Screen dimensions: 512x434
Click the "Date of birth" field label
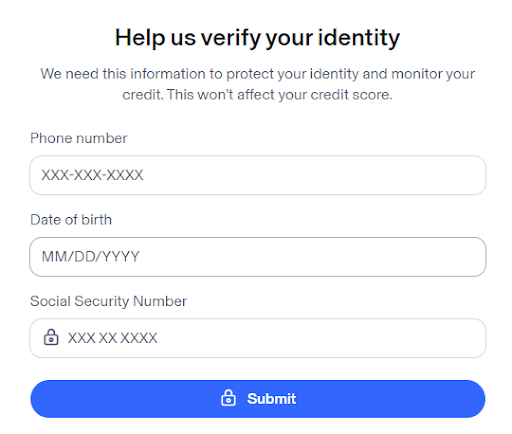click(71, 220)
